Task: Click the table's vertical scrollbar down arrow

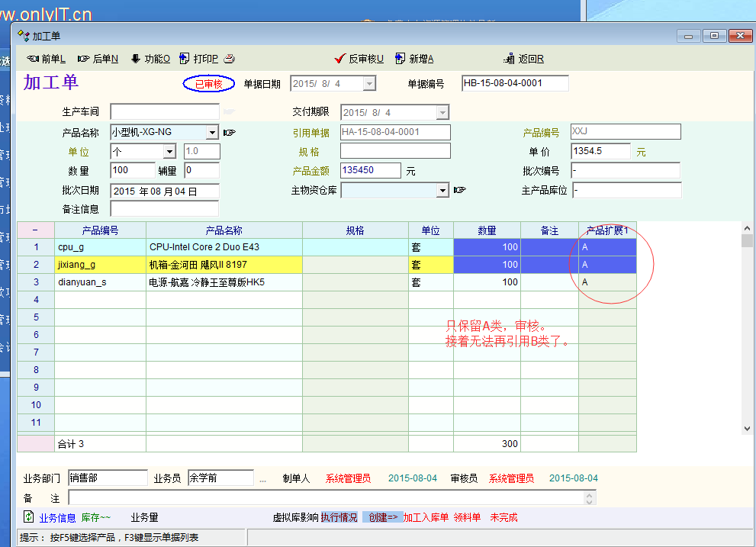Action: tap(747, 429)
